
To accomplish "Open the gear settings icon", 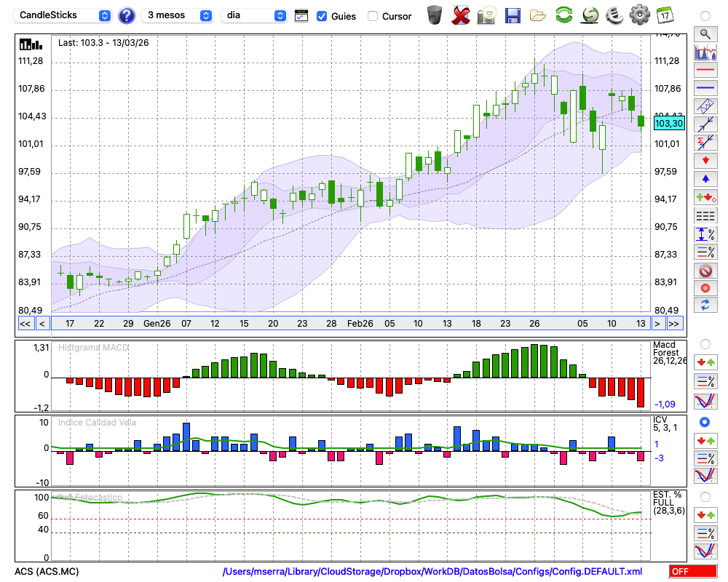I will [639, 15].
